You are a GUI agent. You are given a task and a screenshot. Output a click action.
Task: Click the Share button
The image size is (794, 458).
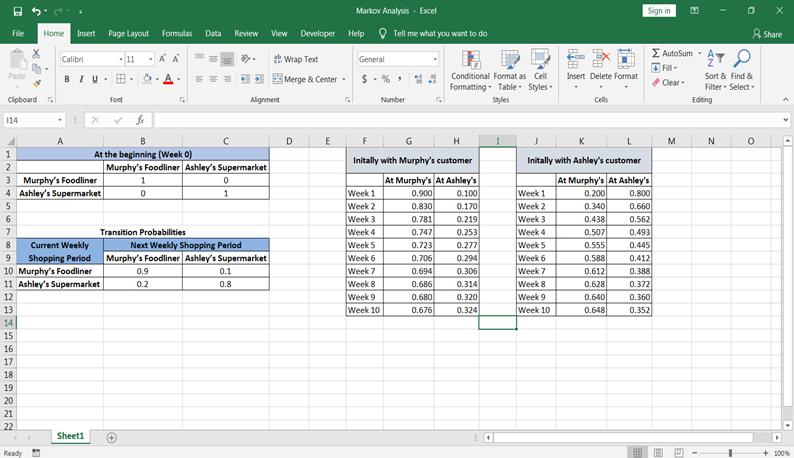coord(767,34)
